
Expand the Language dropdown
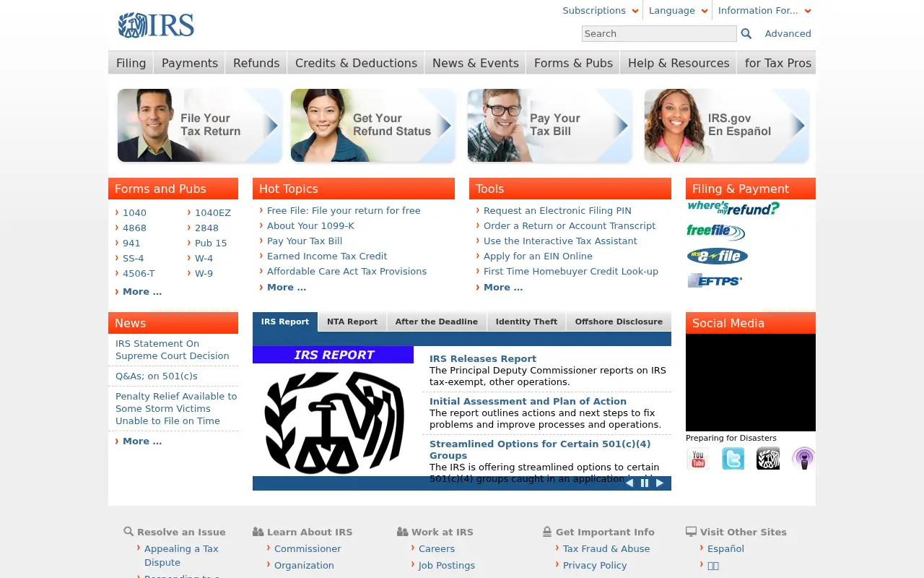point(678,11)
